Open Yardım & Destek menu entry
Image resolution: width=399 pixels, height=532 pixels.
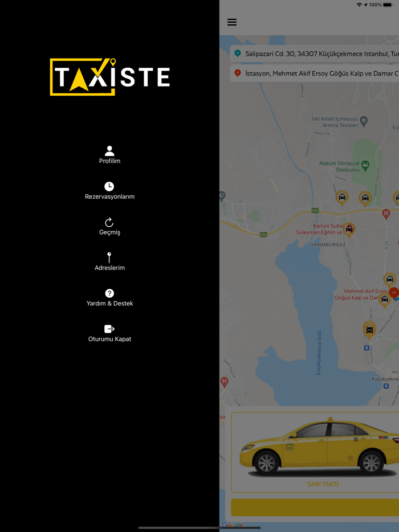coord(109,304)
